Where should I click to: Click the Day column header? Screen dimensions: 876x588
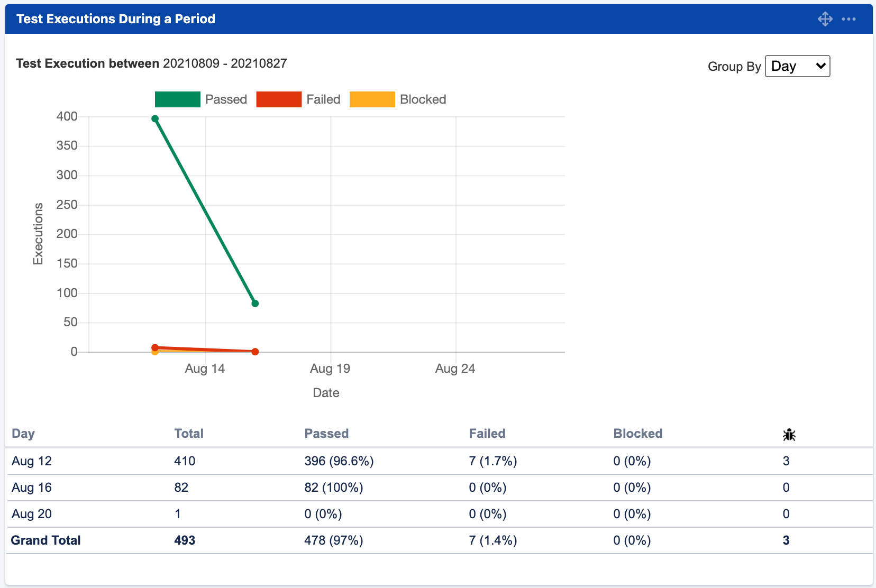[23, 434]
